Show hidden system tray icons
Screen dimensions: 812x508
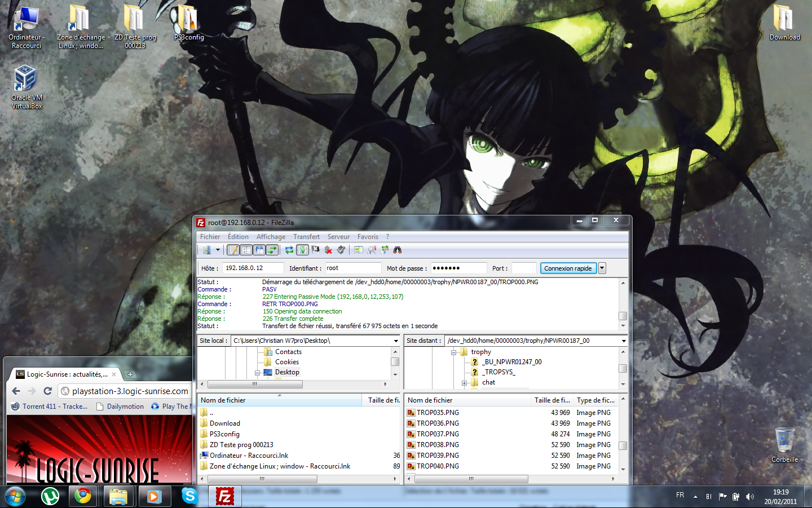tap(695, 497)
